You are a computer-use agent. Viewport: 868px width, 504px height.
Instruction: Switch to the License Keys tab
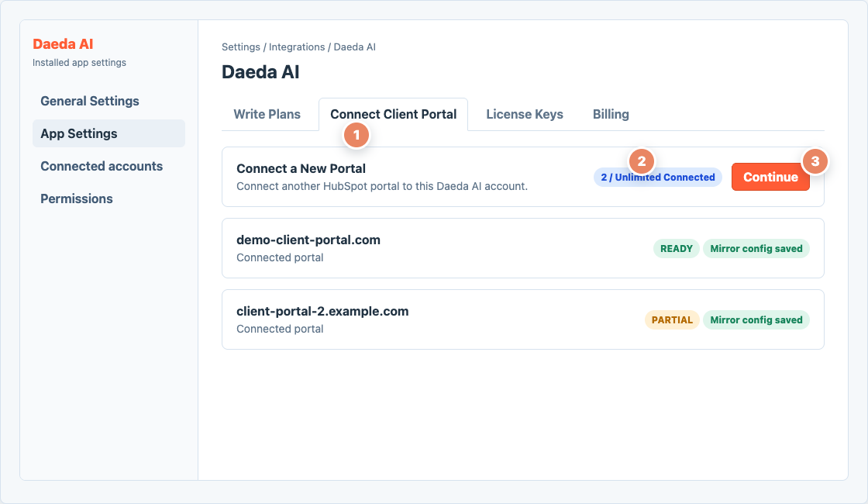[524, 114]
